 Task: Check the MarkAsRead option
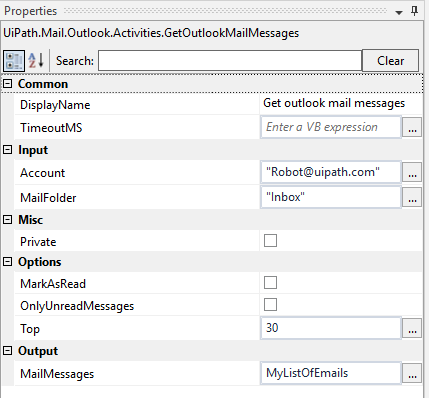[x=270, y=282]
